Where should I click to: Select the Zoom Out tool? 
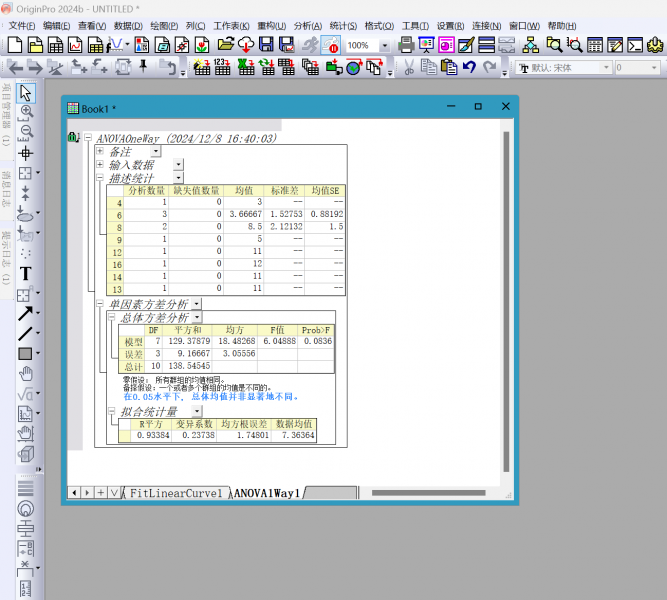point(26,133)
